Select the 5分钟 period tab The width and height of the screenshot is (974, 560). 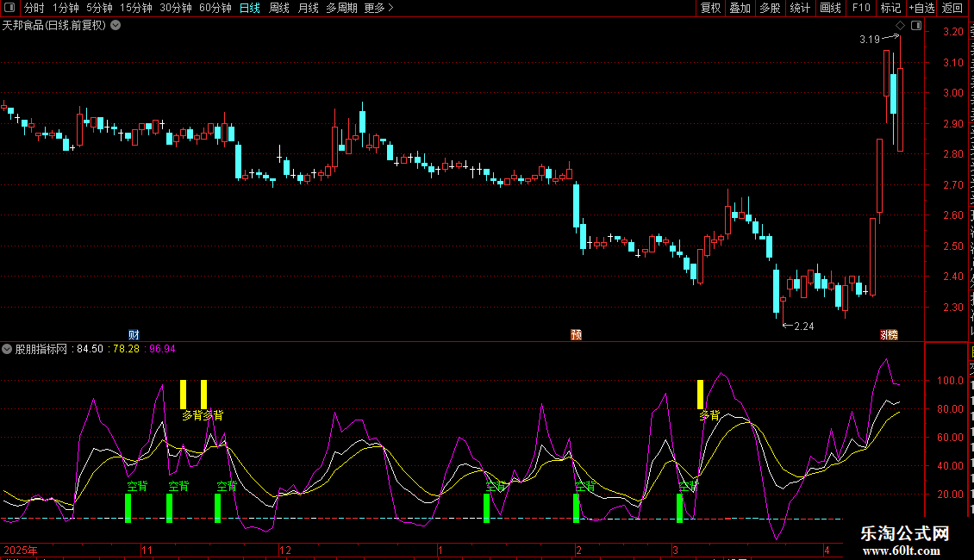click(99, 8)
